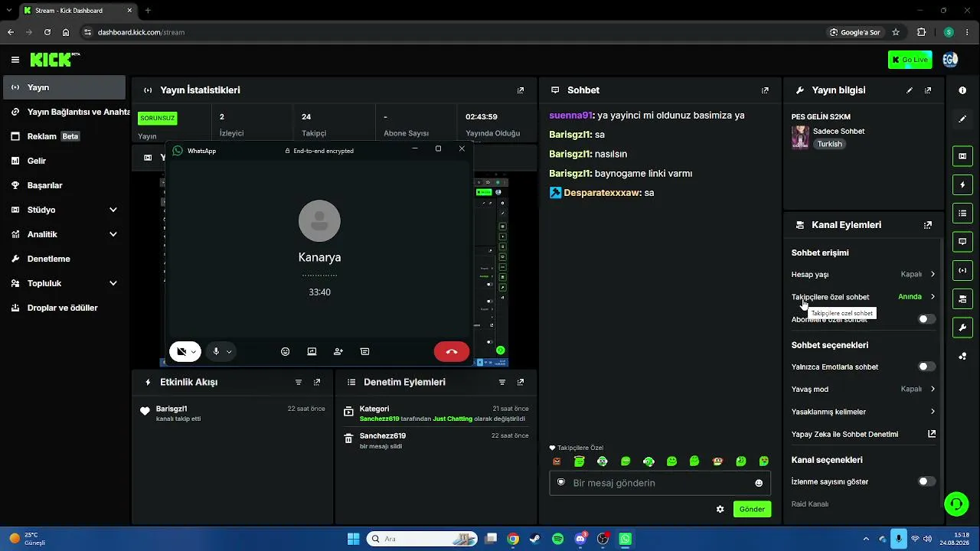Send message with Gönder button
The height and width of the screenshot is (551, 980).
752,509
